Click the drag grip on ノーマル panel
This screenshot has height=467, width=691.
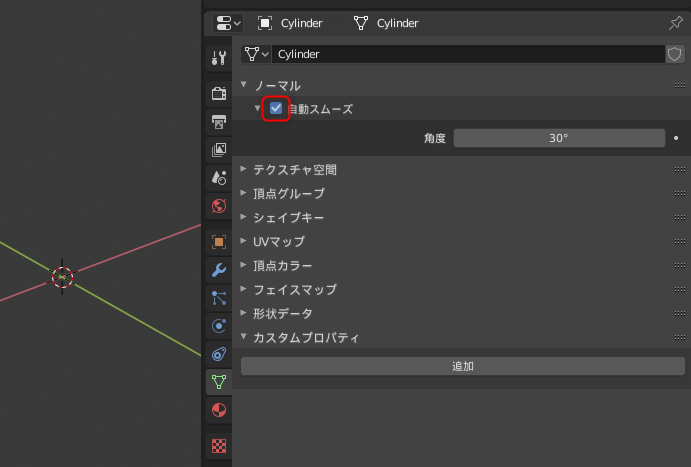coord(680,85)
